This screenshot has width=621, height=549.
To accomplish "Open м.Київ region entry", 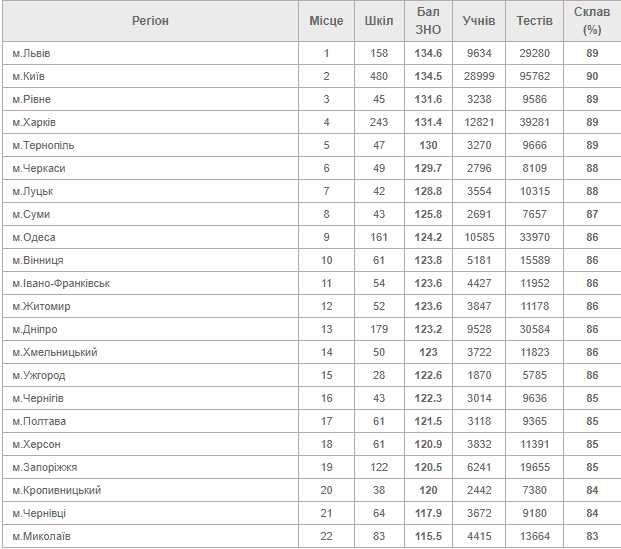I will click(x=29, y=76).
